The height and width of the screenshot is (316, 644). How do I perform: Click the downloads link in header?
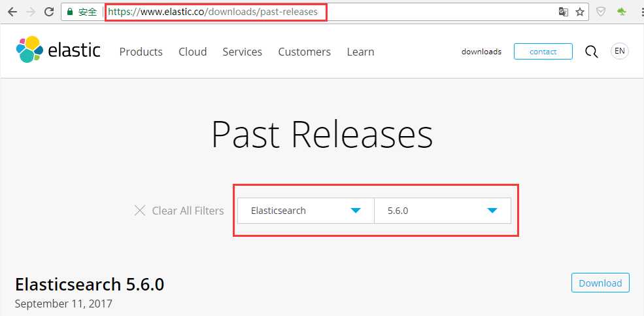click(x=481, y=52)
